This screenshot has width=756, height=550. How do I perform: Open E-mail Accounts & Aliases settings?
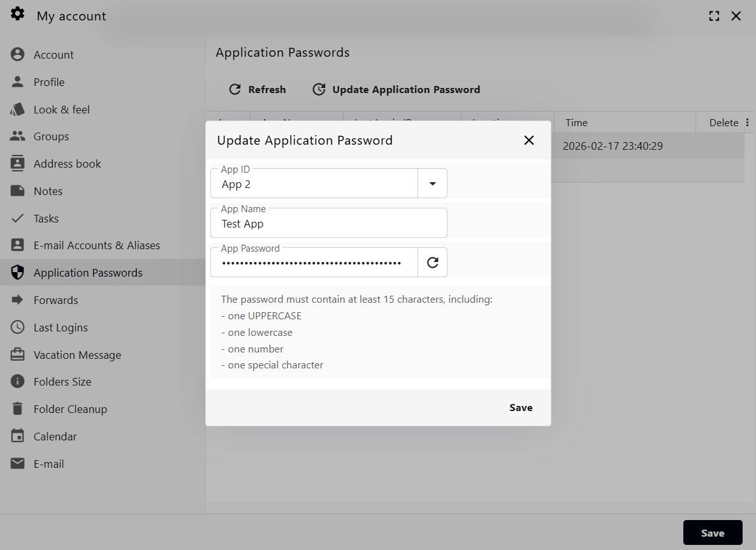pos(17,245)
